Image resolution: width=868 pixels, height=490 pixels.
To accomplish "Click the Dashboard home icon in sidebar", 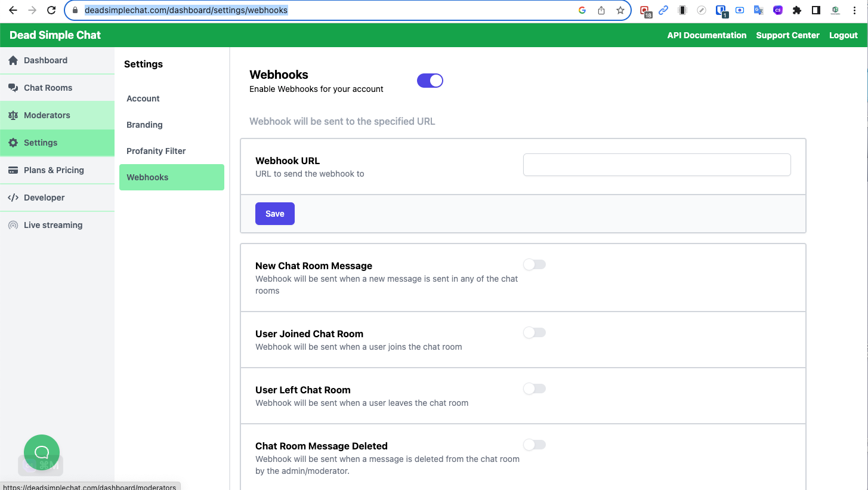I will click(13, 60).
